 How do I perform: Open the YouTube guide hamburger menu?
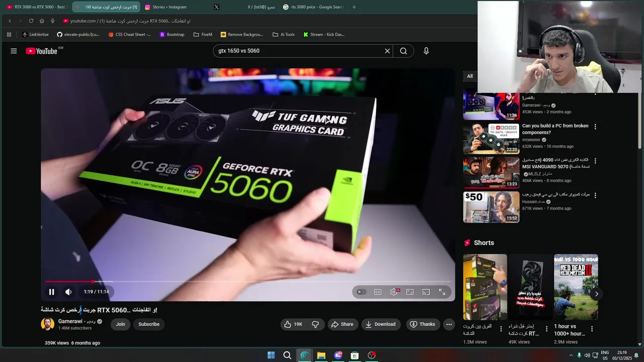click(x=14, y=51)
